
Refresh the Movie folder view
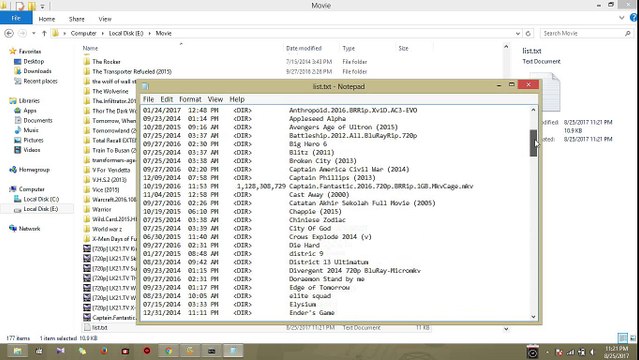528,33
